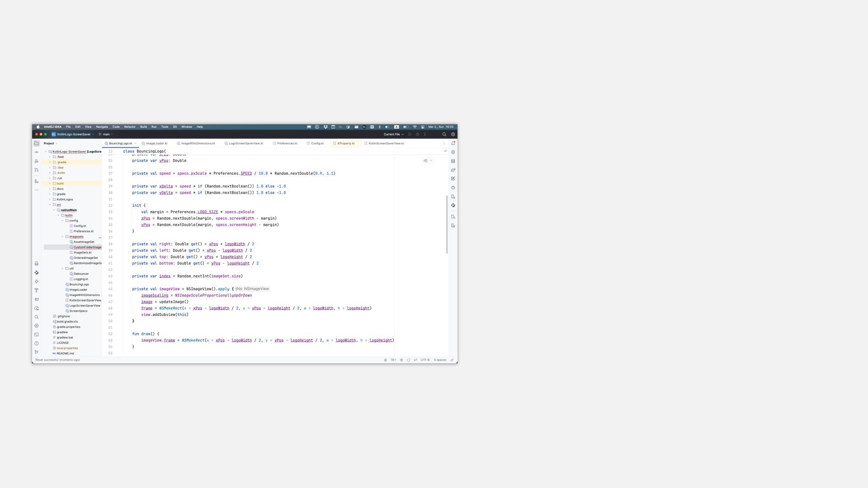The image size is (868, 488).
Task: Open the main branch dropdown
Action: tap(106, 134)
